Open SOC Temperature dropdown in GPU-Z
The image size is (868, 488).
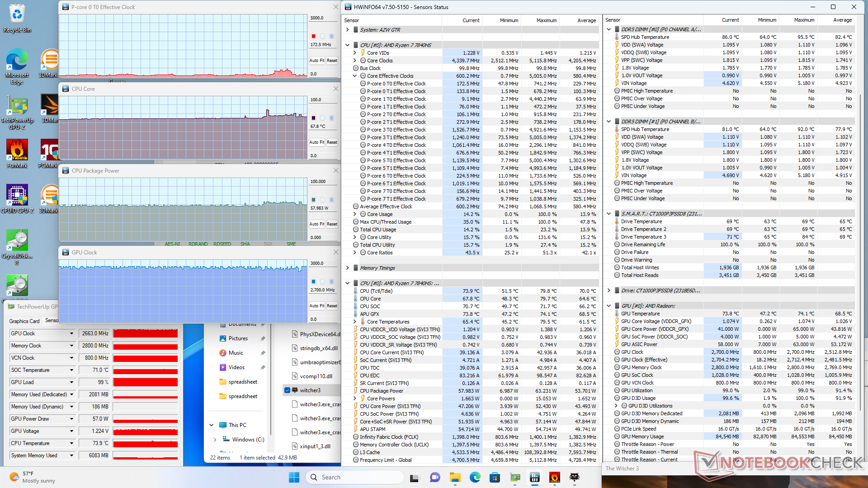(x=71, y=370)
